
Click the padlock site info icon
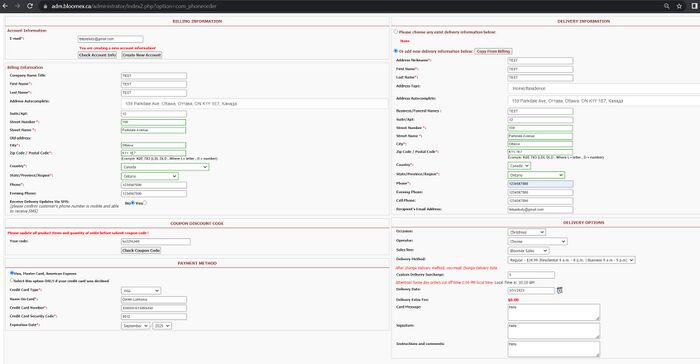tap(45, 6)
